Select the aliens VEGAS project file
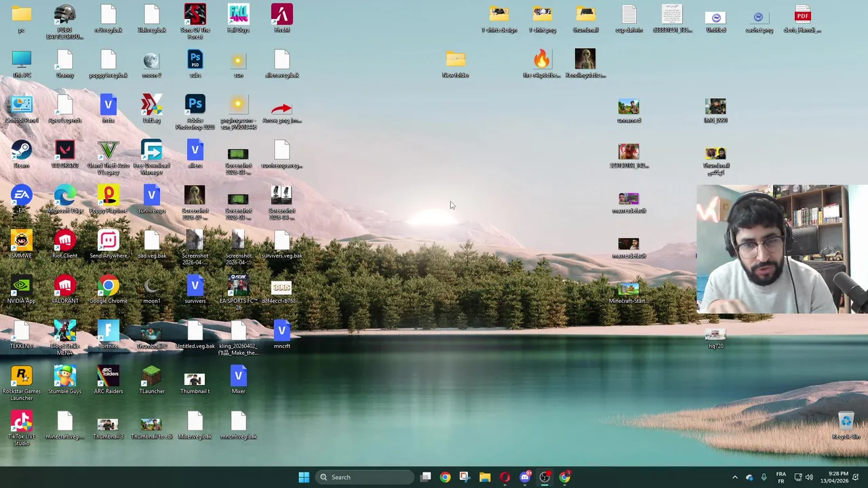This screenshot has height=488, width=868. click(195, 154)
